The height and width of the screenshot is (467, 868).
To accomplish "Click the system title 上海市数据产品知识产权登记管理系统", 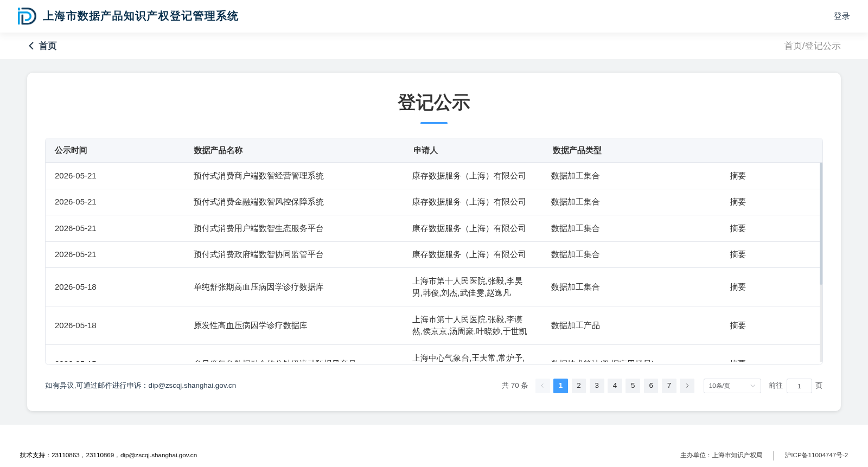I will 141,16.
